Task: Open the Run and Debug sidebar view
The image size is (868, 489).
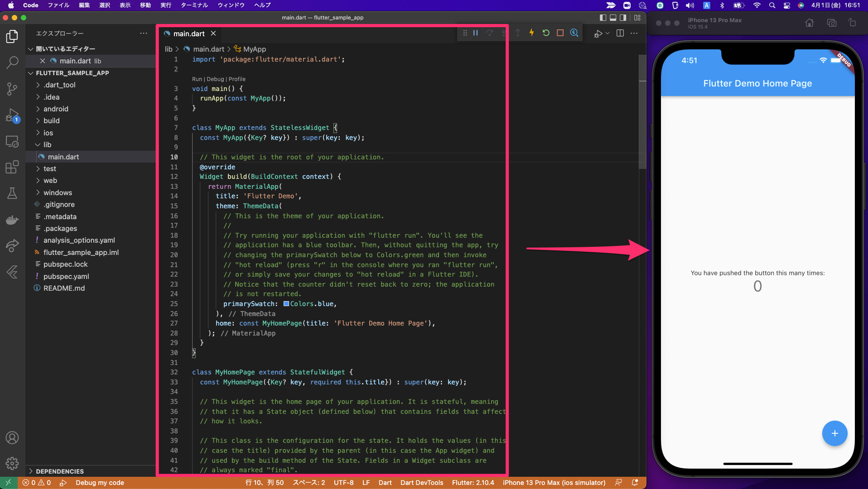Action: (x=12, y=115)
